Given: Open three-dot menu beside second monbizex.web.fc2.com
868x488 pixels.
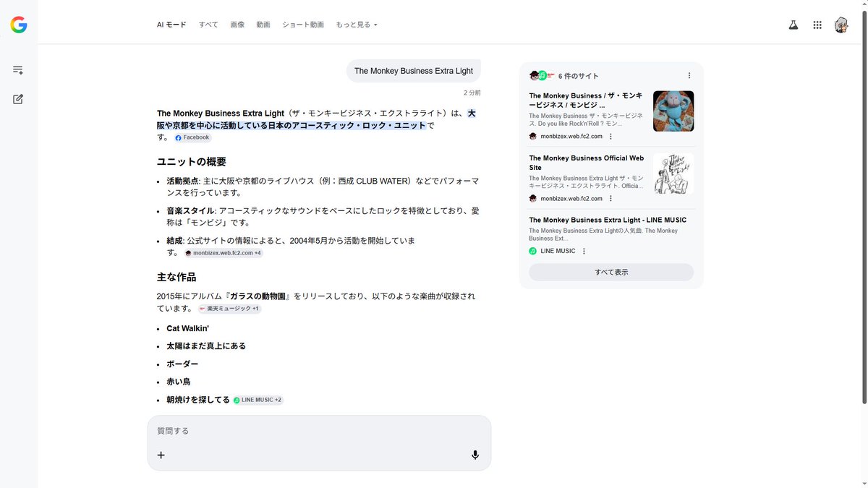Looking at the screenshot, I should point(610,198).
